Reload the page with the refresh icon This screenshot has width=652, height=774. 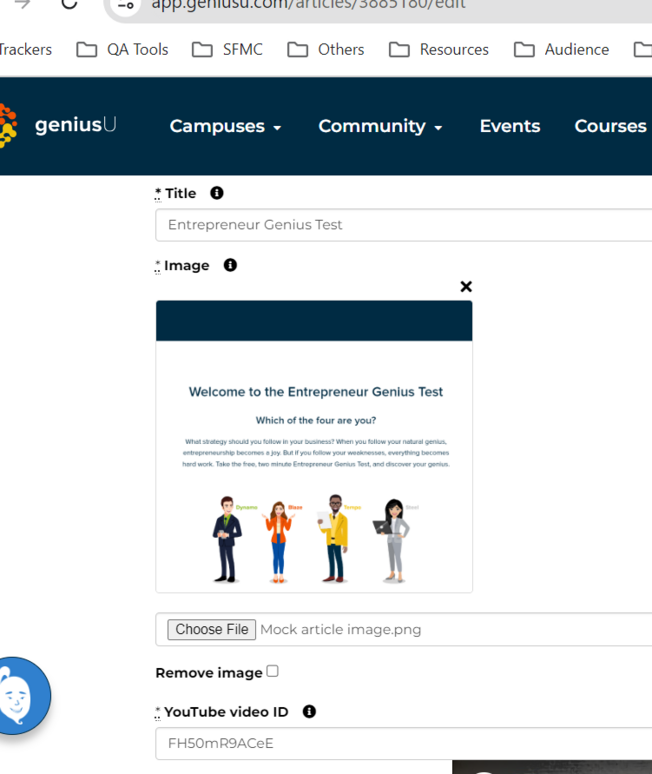pyautogui.click(x=69, y=4)
